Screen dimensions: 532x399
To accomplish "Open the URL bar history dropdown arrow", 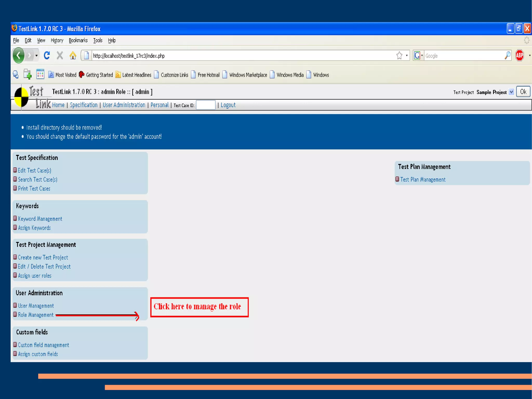I will point(407,55).
